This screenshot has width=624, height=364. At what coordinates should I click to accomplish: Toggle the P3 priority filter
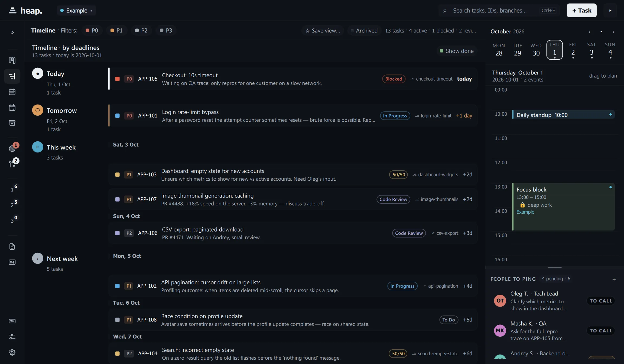coord(166,30)
